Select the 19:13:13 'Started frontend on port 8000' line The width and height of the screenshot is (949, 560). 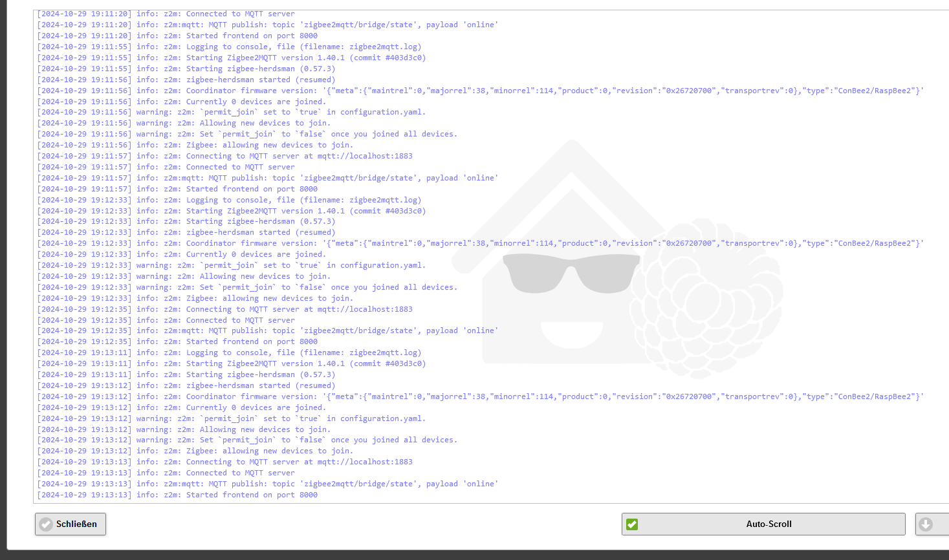pyautogui.click(x=177, y=495)
